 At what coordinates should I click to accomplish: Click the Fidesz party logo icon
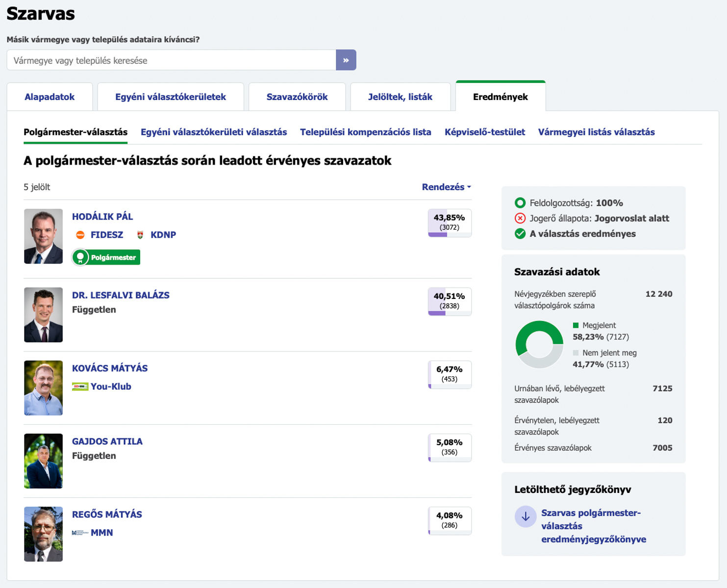click(x=80, y=235)
